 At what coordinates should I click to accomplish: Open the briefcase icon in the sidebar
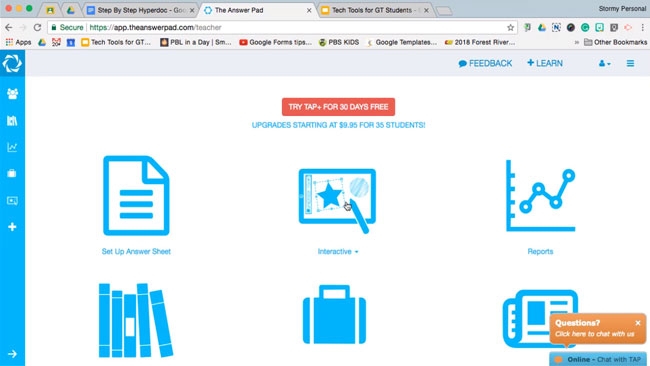tap(12, 173)
